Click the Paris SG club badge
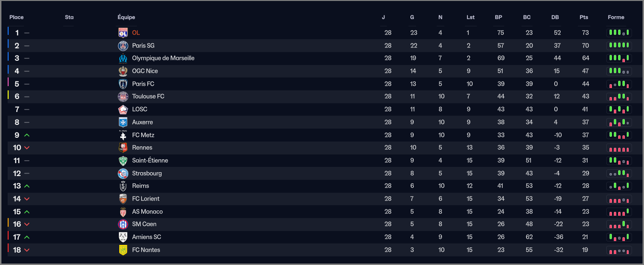The width and height of the screenshot is (644, 265). pos(123,45)
